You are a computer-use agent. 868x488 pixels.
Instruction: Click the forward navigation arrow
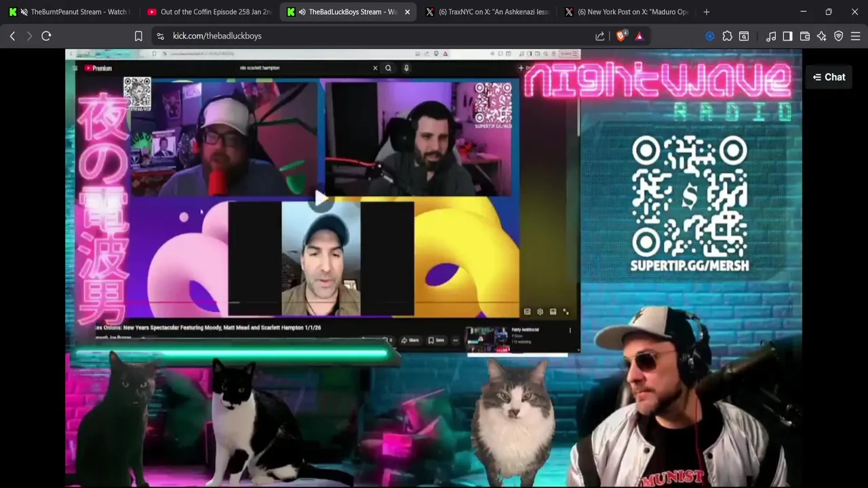click(x=29, y=36)
